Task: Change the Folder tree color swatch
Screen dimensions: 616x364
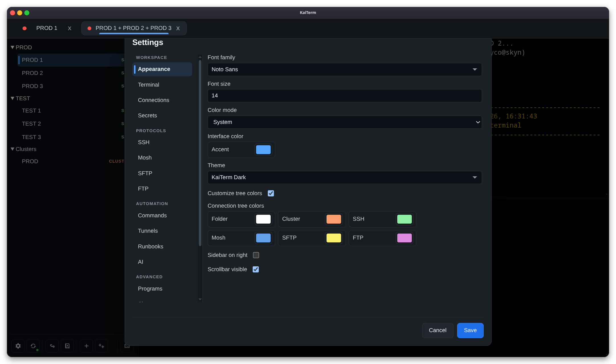Action: (x=263, y=219)
